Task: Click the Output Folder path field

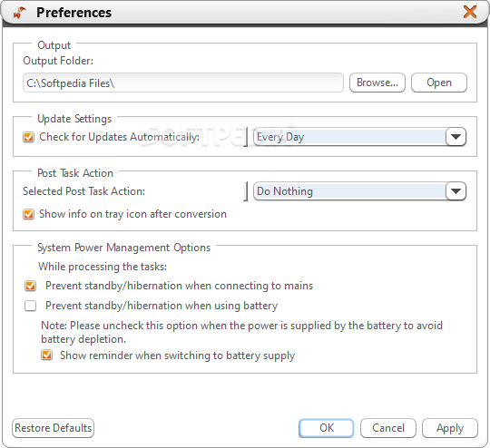Action: click(183, 83)
